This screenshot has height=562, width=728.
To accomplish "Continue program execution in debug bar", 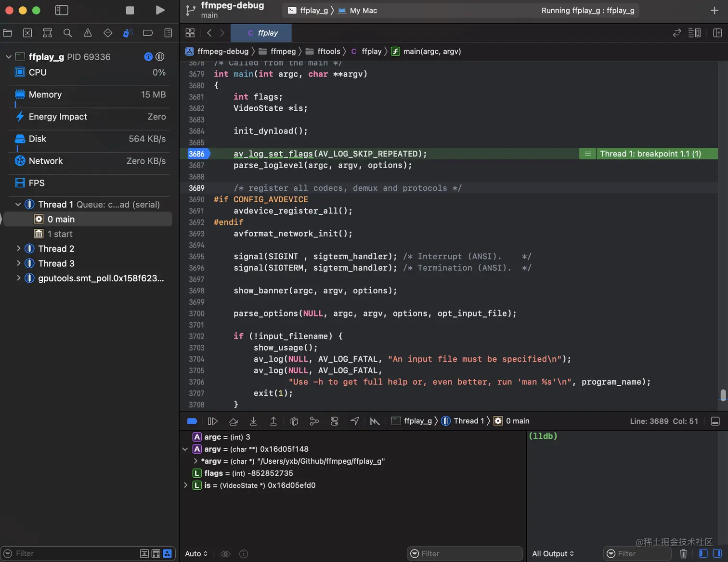I will pyautogui.click(x=212, y=421).
